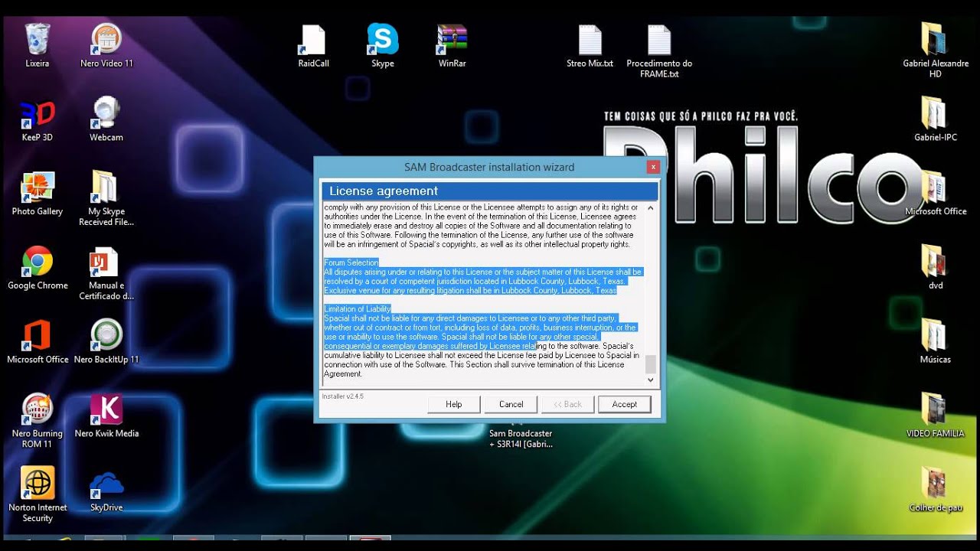Click the Help button in installer
The height and width of the screenshot is (551, 980).
coord(453,404)
